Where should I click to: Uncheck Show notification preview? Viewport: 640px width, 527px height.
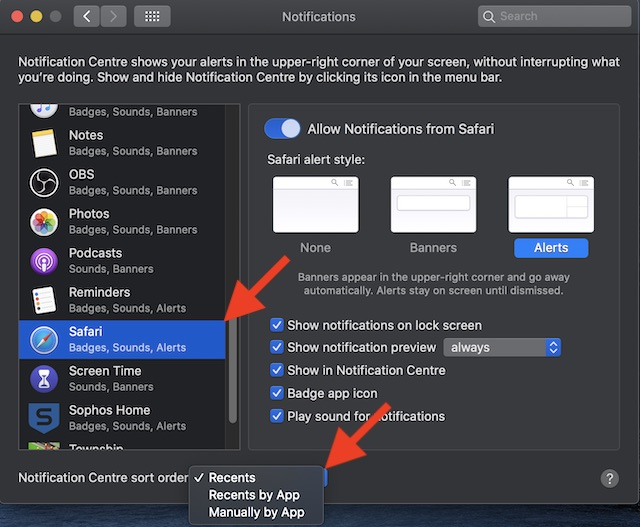(277, 347)
